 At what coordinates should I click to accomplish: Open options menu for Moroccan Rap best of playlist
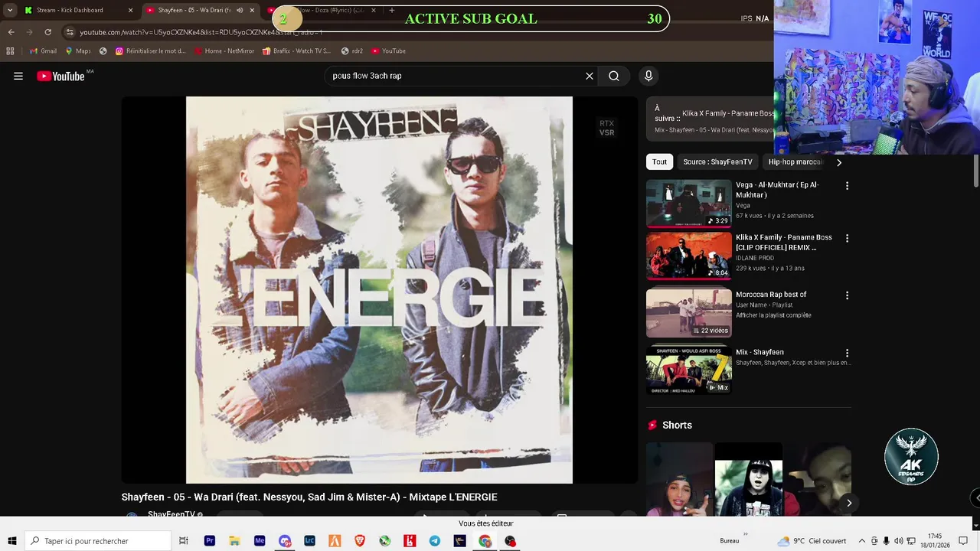[x=847, y=295]
